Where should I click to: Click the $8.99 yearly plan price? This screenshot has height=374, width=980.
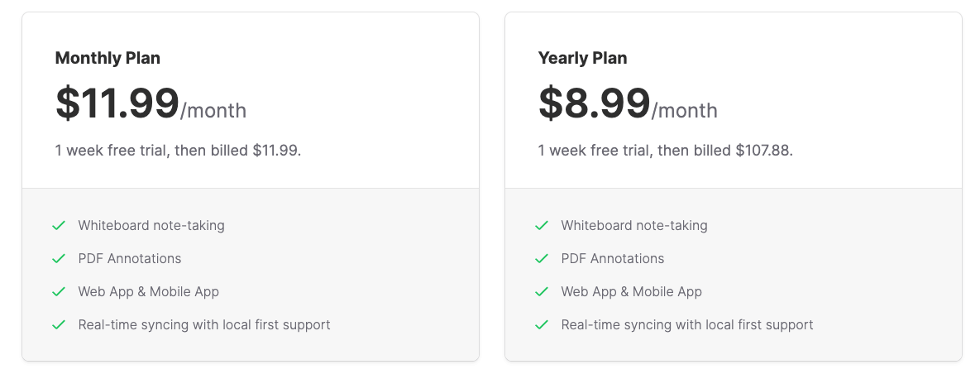point(594,103)
